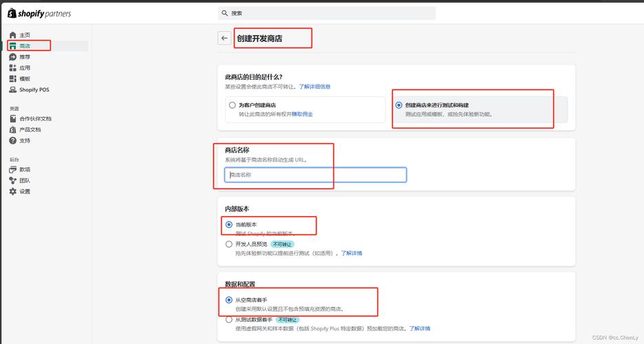Select 从测试数据着手 radio button
Viewport: 644px width, 344px height.
[229, 319]
